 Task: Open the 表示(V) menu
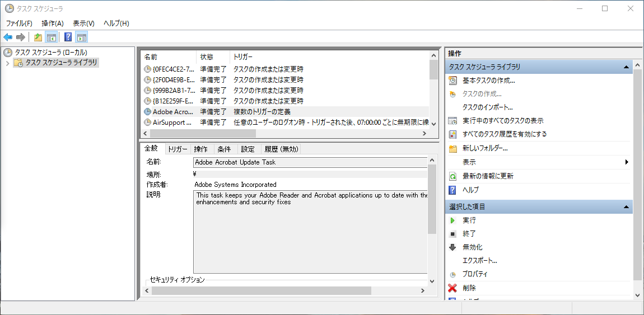point(83,23)
